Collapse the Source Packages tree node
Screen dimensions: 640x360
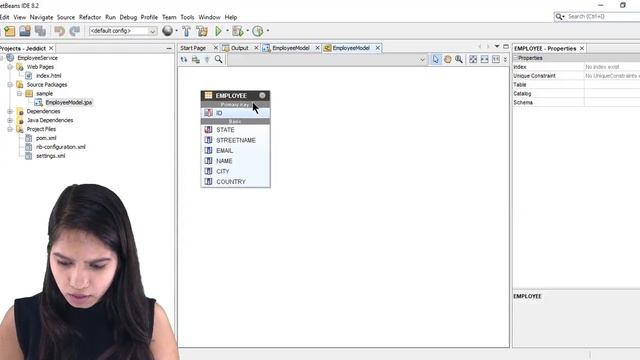[10, 84]
